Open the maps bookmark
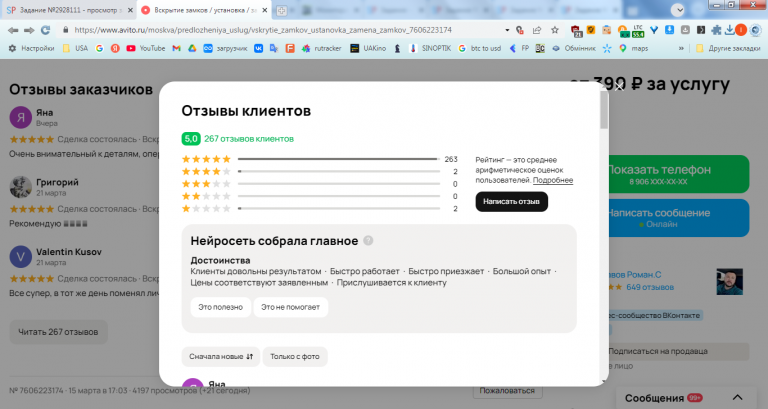 click(634, 48)
